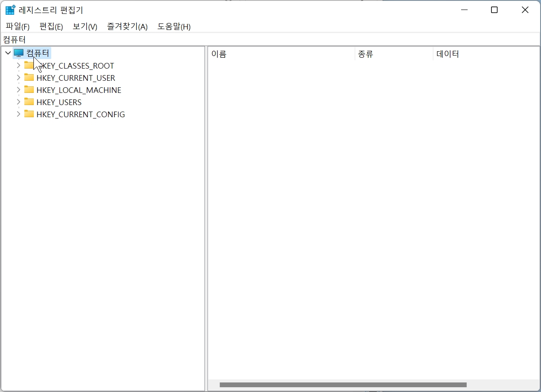Image resolution: width=541 pixels, height=392 pixels.
Task: Expand the HKEY_USERS tree node
Action: [x=18, y=102]
